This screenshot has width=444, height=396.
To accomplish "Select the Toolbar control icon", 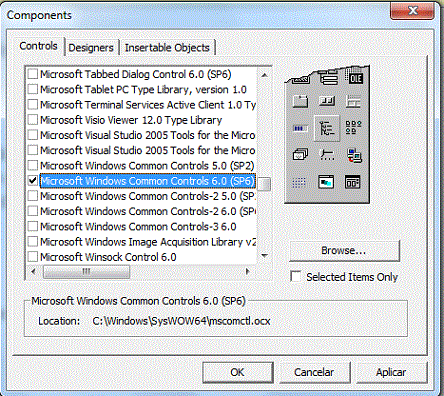I will coord(327,101).
